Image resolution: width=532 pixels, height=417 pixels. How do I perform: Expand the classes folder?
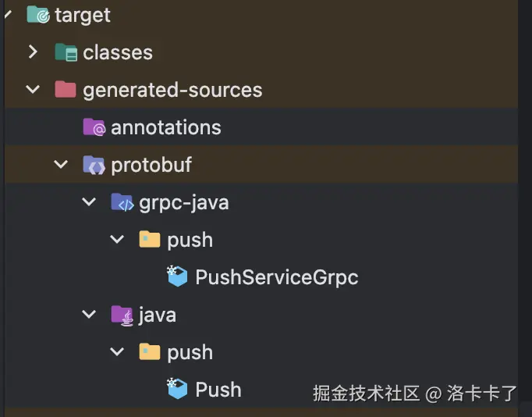[x=32, y=52]
